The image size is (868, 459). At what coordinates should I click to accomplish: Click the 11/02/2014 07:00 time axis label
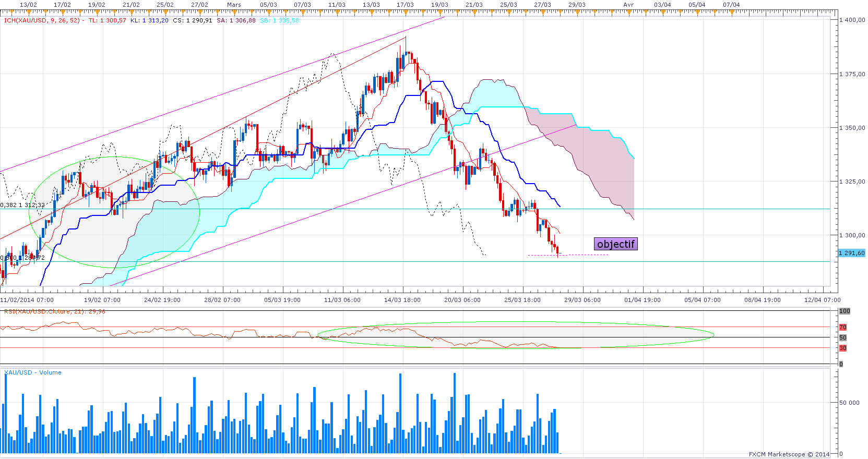tap(27, 300)
